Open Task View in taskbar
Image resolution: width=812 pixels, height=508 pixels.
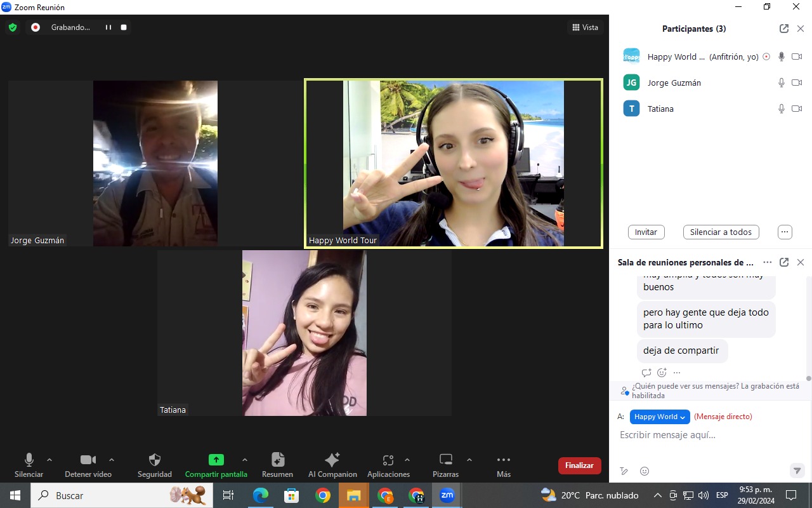[x=229, y=495]
